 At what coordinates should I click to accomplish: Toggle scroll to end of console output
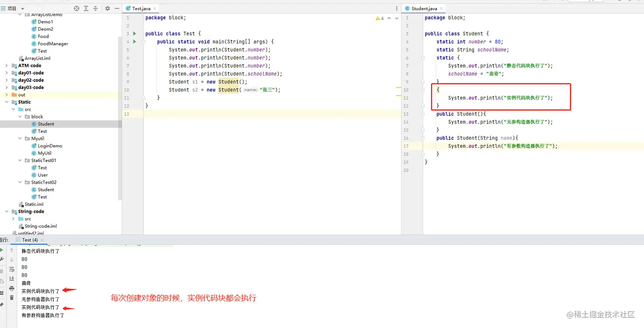(12, 279)
